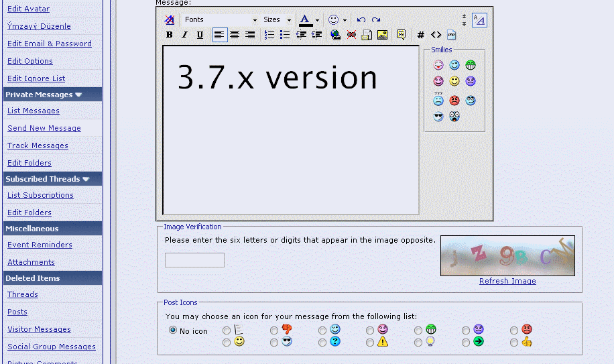Wrap selection in quote tags

point(401,35)
